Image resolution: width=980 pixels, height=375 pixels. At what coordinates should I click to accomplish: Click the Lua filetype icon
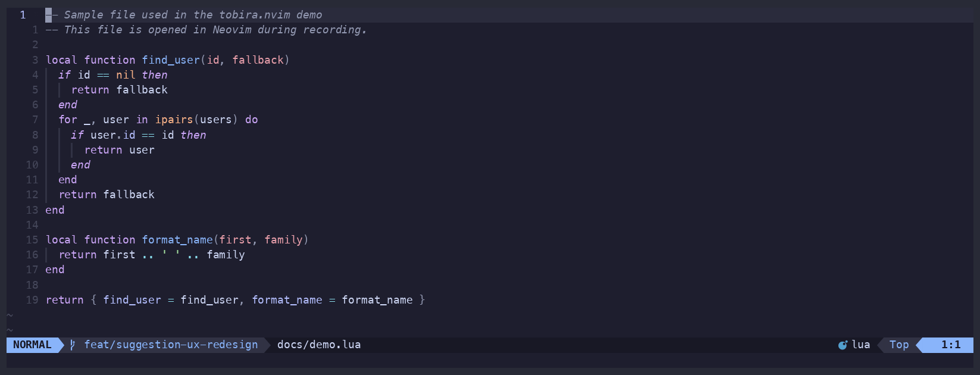(x=843, y=345)
